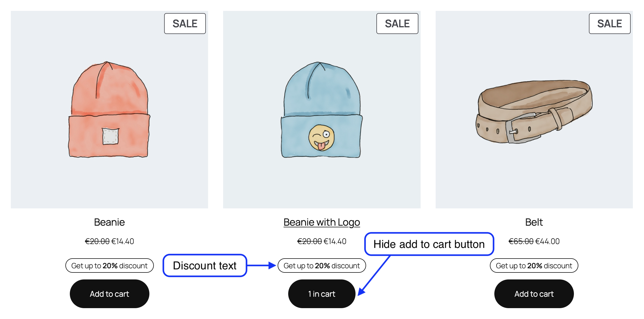
Task: Open the blue Beanie with Logo image
Action: tap(322, 109)
